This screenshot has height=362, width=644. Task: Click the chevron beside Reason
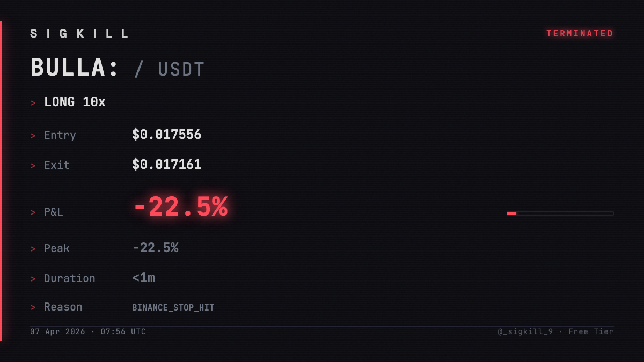(33, 307)
